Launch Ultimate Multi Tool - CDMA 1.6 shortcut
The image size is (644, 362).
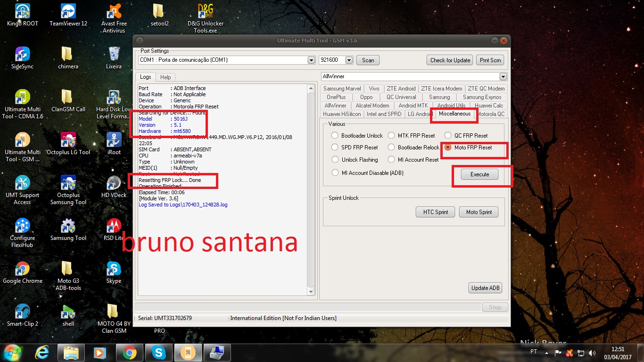pos(23,104)
